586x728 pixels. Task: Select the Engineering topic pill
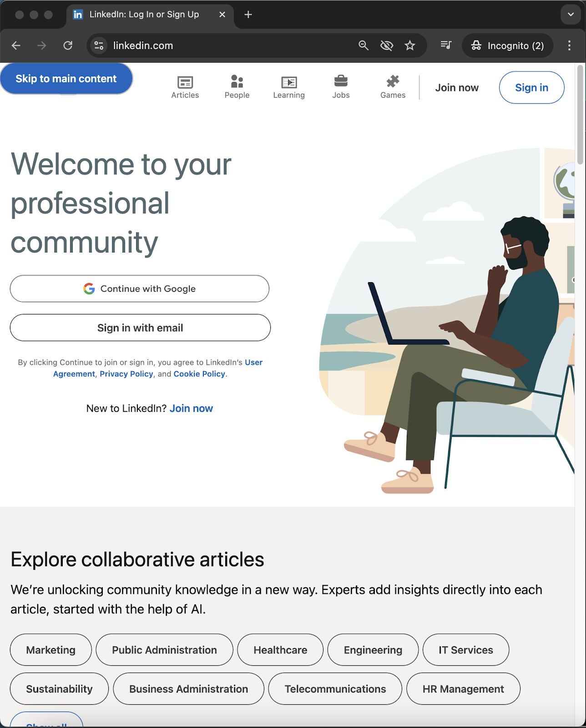pyautogui.click(x=373, y=650)
